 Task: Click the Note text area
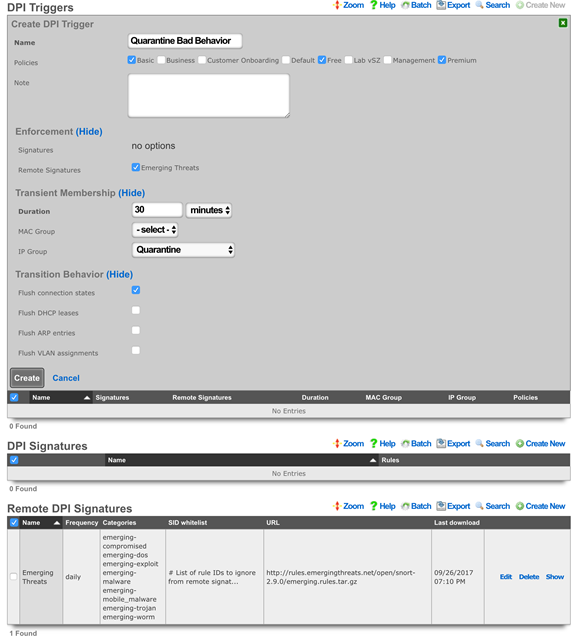[x=208, y=96]
